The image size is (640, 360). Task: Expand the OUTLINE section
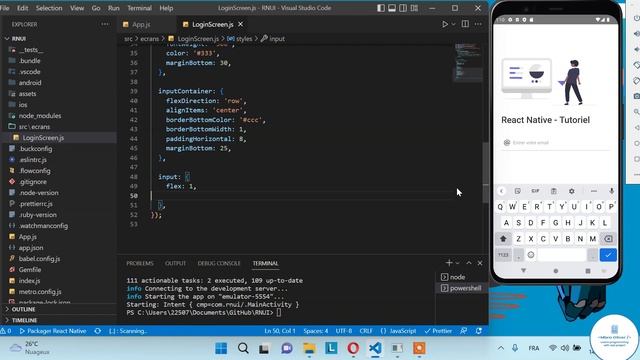pyautogui.click(x=23, y=309)
